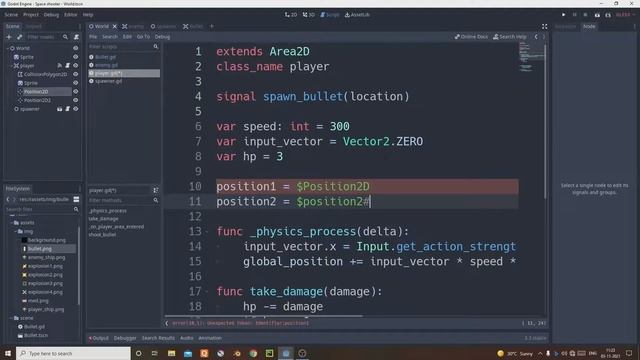This screenshot has height=360, width=640.
Task: Switch to the Node dock tab
Action: pos(589,27)
